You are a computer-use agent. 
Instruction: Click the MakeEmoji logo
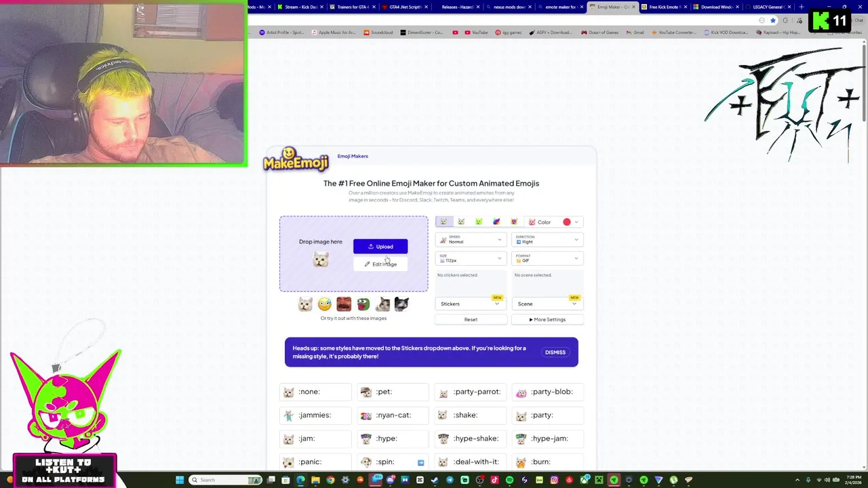pyautogui.click(x=296, y=159)
